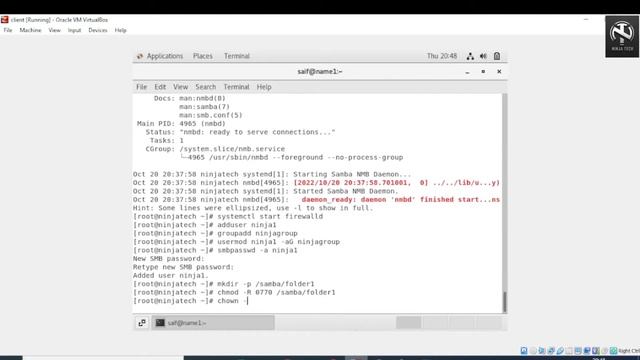Click the 'Retype new SMB password:' line
The height and width of the screenshot is (360, 640).
[x=184, y=267]
